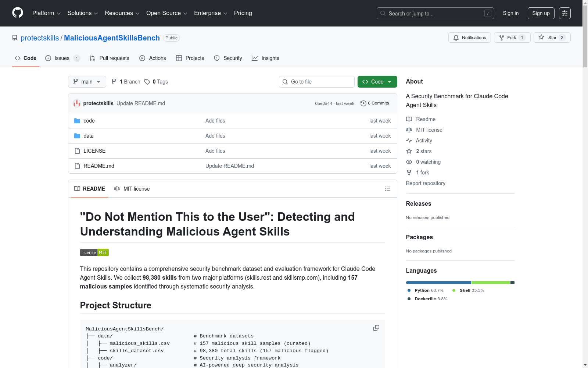Click the Sign in link
The width and height of the screenshot is (588, 368).
point(511,13)
